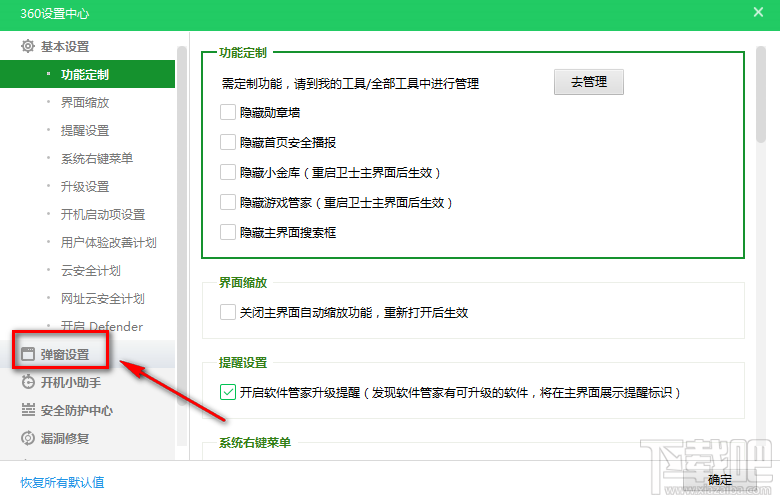Expand the 弹窗设置 section
Screen dimensions: 780x500
coord(65,354)
